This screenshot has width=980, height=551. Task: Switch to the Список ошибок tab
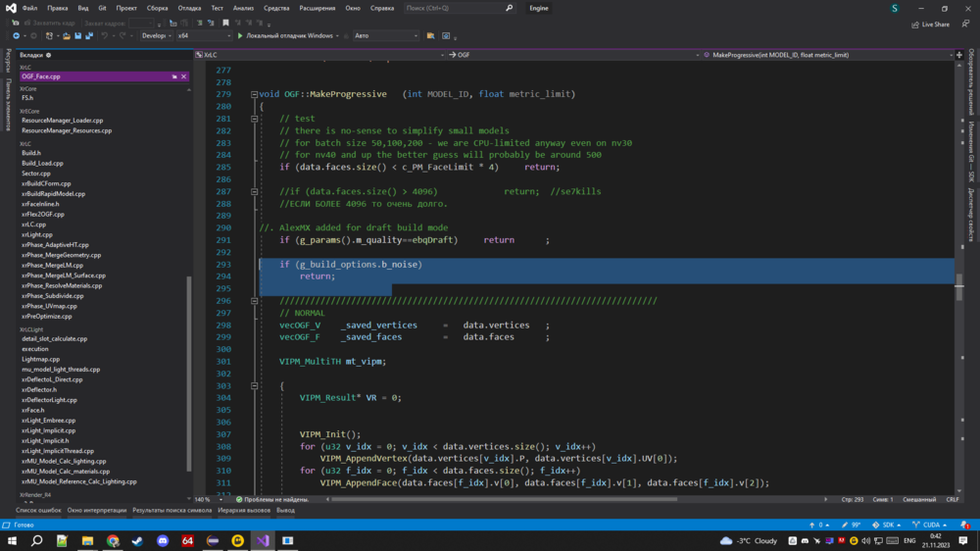(38, 511)
